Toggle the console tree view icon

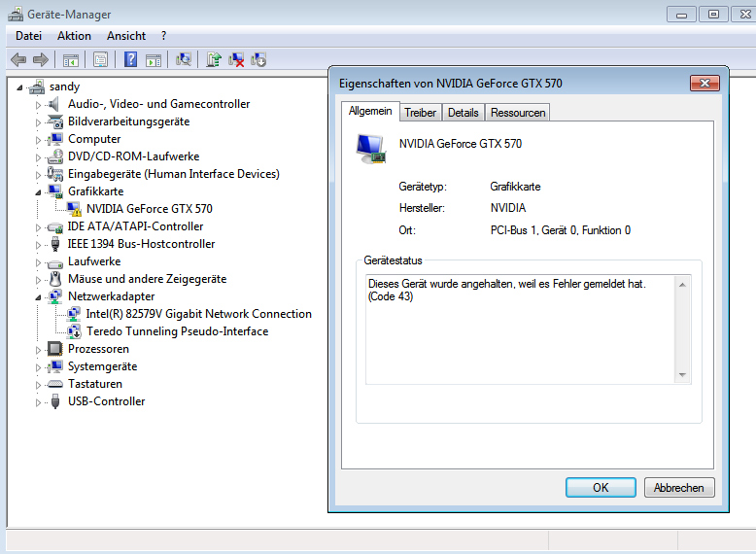(70, 60)
